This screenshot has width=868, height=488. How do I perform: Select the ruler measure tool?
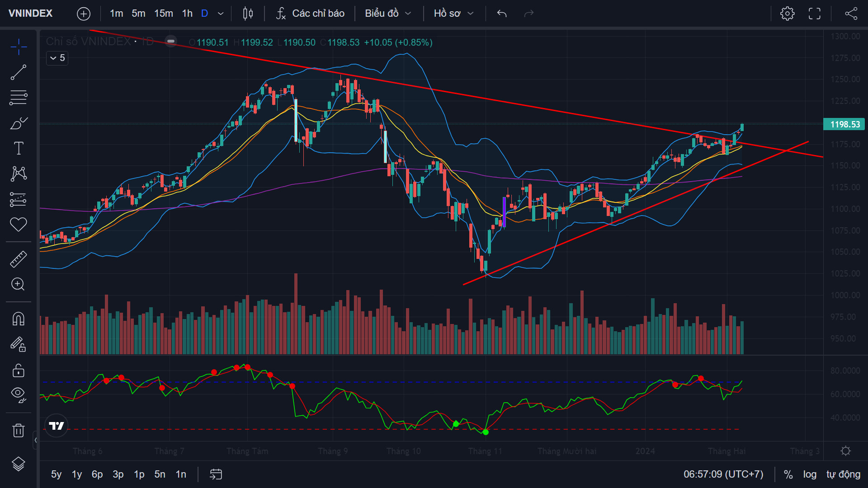(x=19, y=259)
